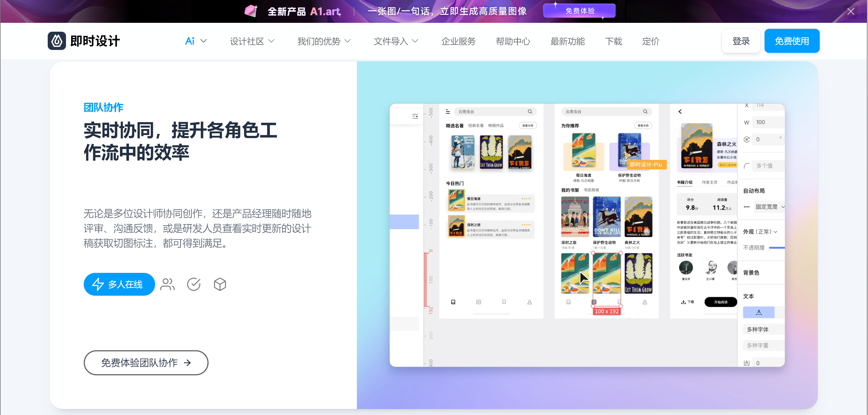Open the 帮助中心 menu item
Screen dimensions: 868x415
click(x=513, y=41)
